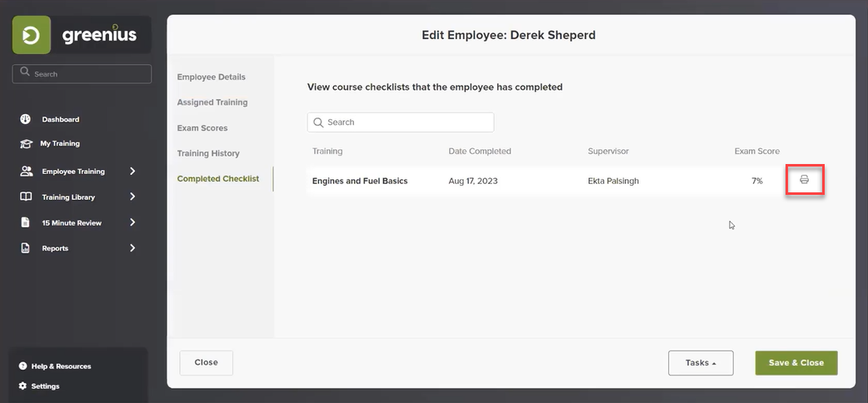
Task: Click the Dashboard gauge icon
Action: click(x=26, y=119)
